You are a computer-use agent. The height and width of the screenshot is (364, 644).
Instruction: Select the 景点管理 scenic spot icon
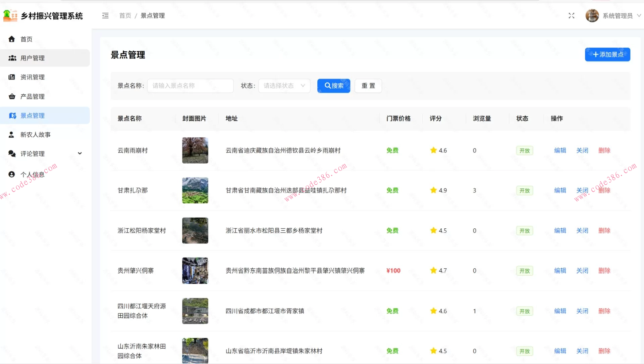12,115
